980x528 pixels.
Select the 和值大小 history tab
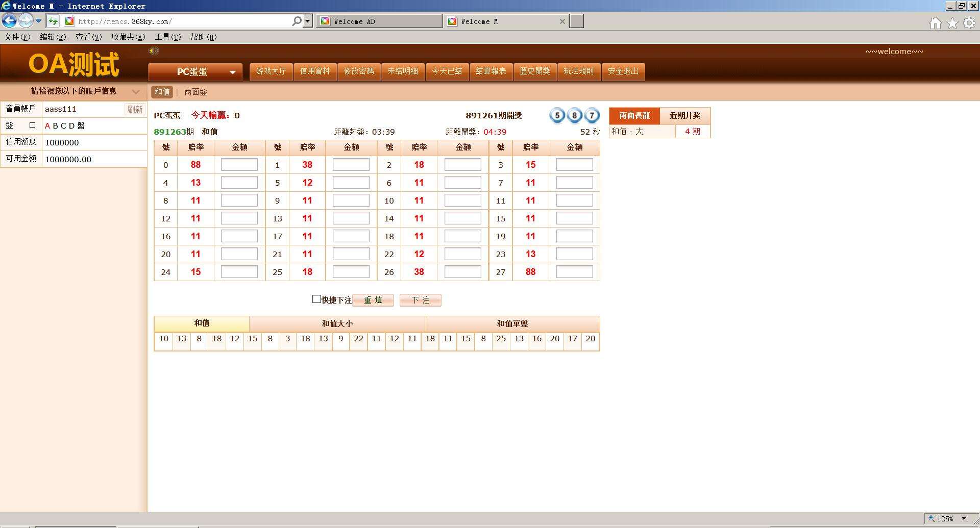point(337,323)
